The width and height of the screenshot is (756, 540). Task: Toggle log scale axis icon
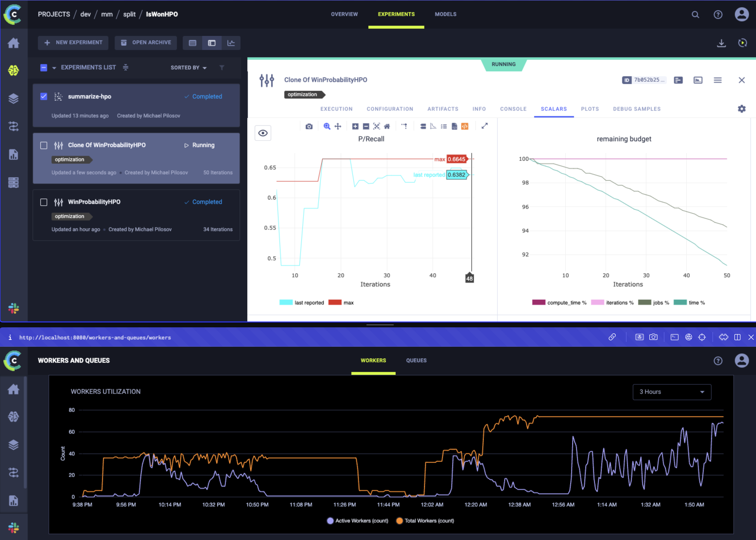[433, 126]
